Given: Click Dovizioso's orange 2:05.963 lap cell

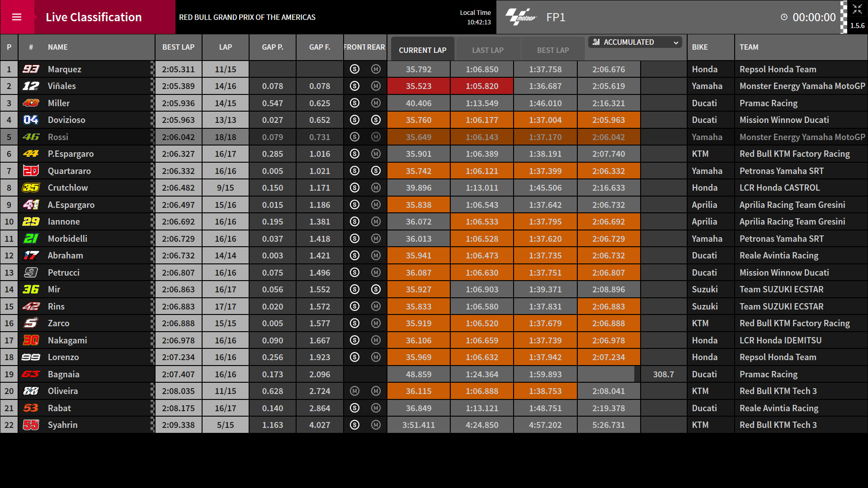Looking at the screenshot, I should click(609, 120).
